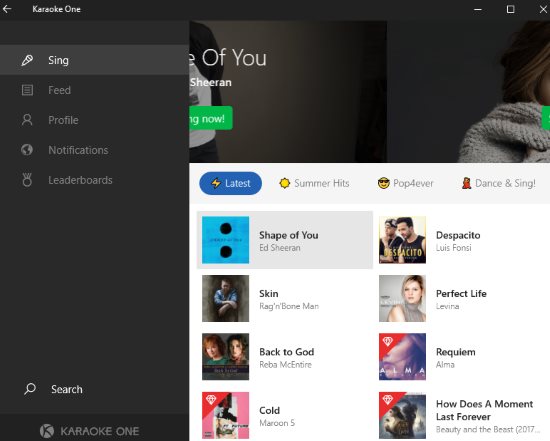Click the back arrow in title bar
550x441 pixels.
pos(7,9)
